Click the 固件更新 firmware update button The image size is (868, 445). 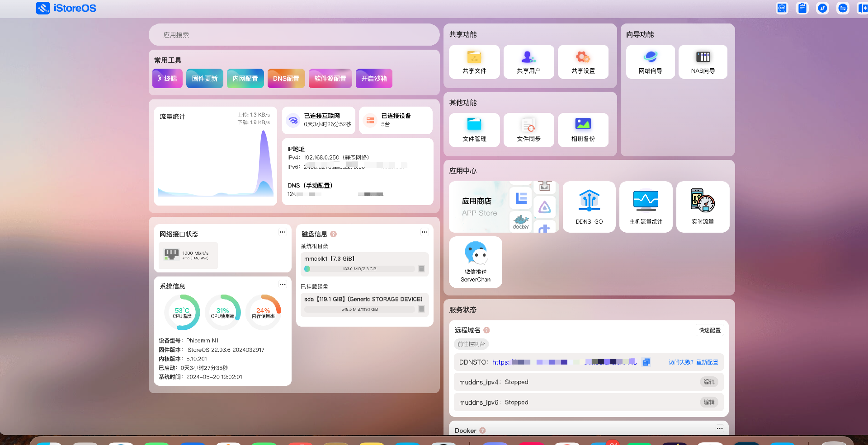coord(204,79)
